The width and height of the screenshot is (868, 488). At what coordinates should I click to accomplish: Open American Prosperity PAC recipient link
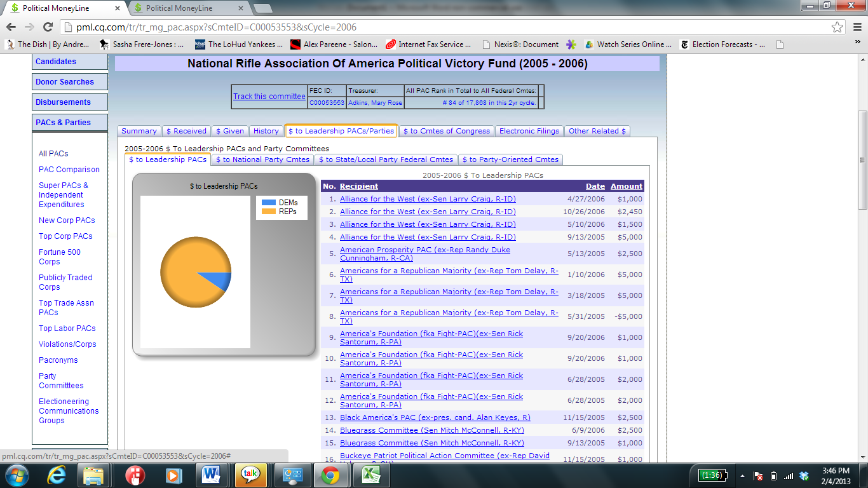(425, 254)
